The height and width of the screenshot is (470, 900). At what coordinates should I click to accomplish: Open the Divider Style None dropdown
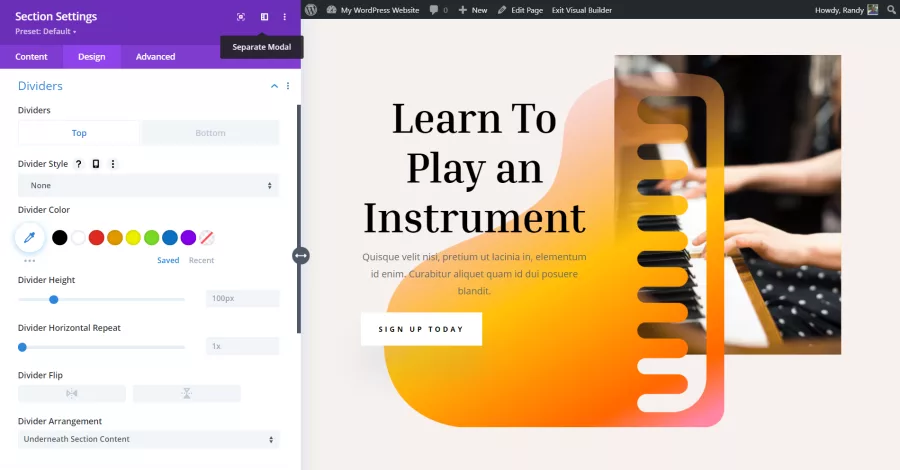[149, 185]
